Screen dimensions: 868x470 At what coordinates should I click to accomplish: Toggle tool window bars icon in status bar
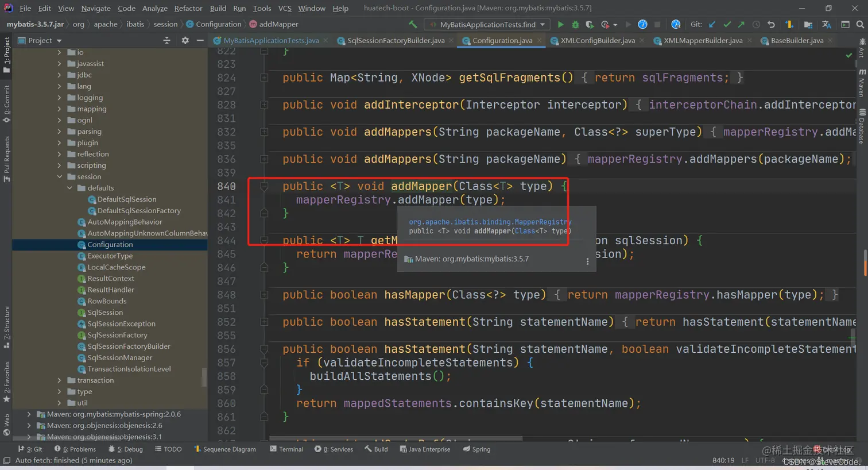[6, 460]
